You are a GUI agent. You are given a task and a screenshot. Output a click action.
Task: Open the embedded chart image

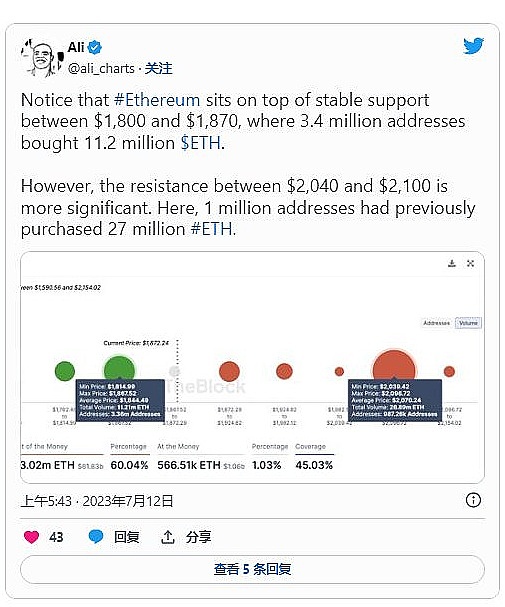[252, 367]
